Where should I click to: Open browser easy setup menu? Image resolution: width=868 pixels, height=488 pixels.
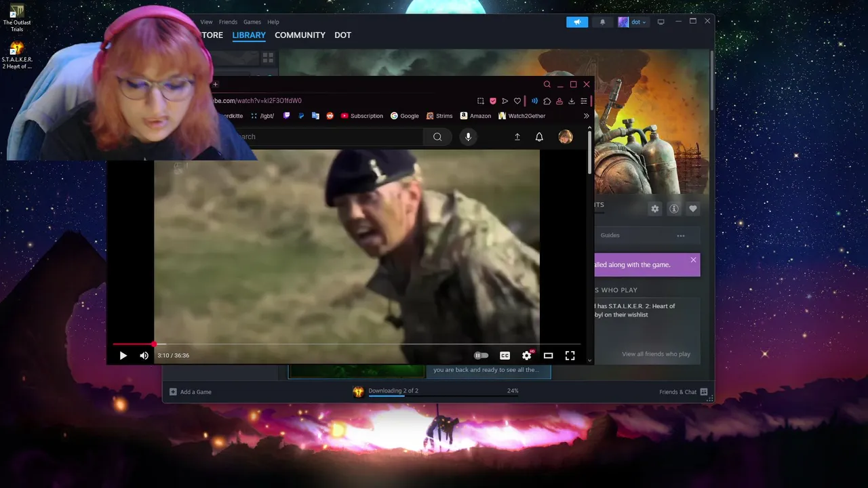[x=583, y=101]
